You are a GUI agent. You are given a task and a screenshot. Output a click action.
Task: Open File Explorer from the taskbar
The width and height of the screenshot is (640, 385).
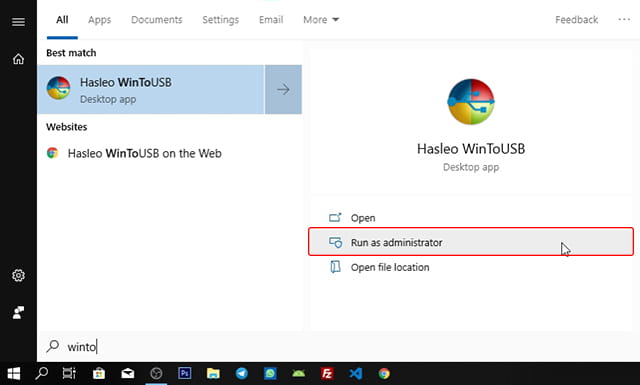(x=213, y=373)
